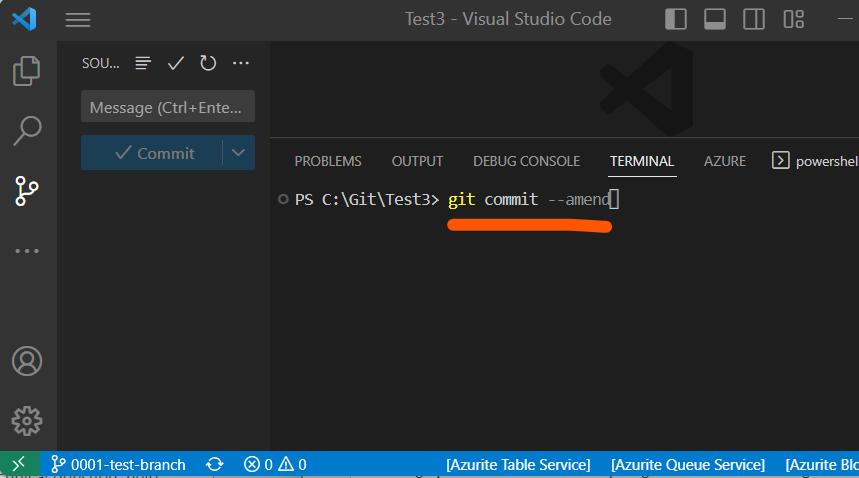Image resolution: width=859 pixels, height=478 pixels.
Task: Open remote window green status button
Action: [x=20, y=464]
